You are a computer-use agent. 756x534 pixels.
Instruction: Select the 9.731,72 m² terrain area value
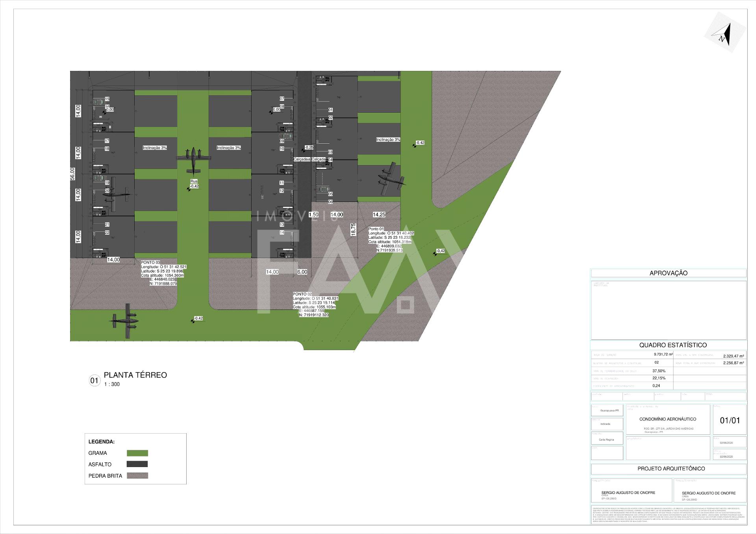[663, 354]
